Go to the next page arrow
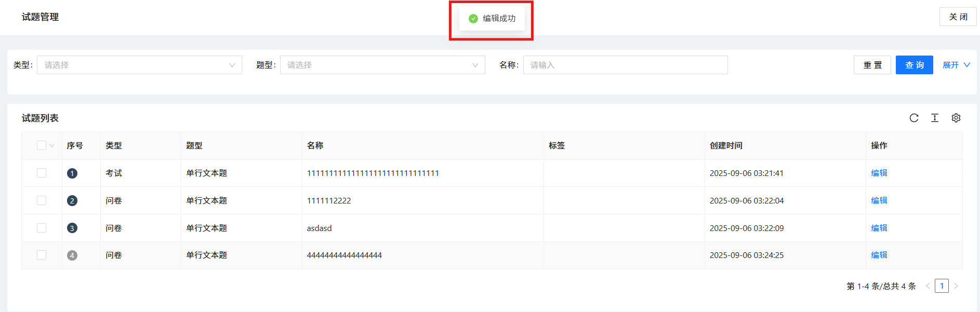 (956, 286)
